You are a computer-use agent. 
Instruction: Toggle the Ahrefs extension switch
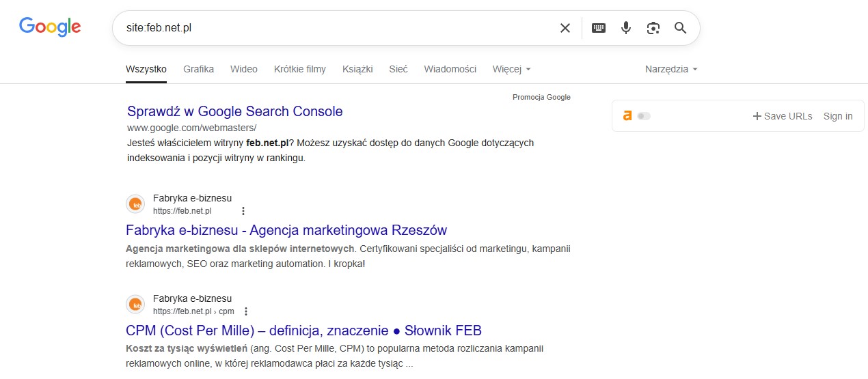(x=644, y=116)
